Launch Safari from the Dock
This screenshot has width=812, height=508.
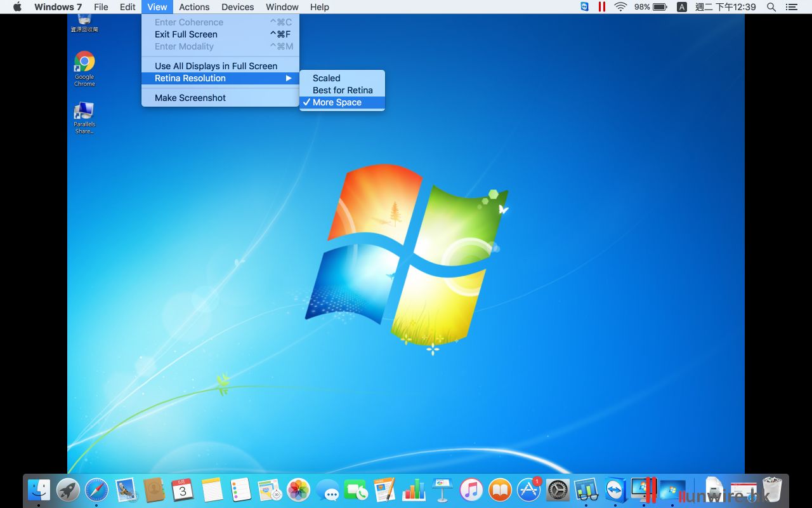96,490
